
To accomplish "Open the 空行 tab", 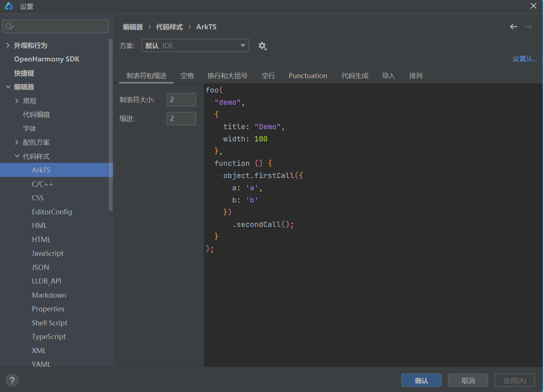I will 268,76.
